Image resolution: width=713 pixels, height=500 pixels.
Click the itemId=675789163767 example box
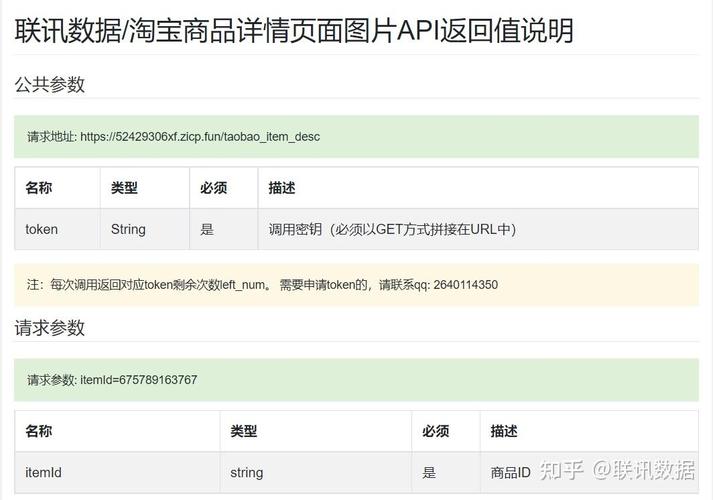(112, 380)
